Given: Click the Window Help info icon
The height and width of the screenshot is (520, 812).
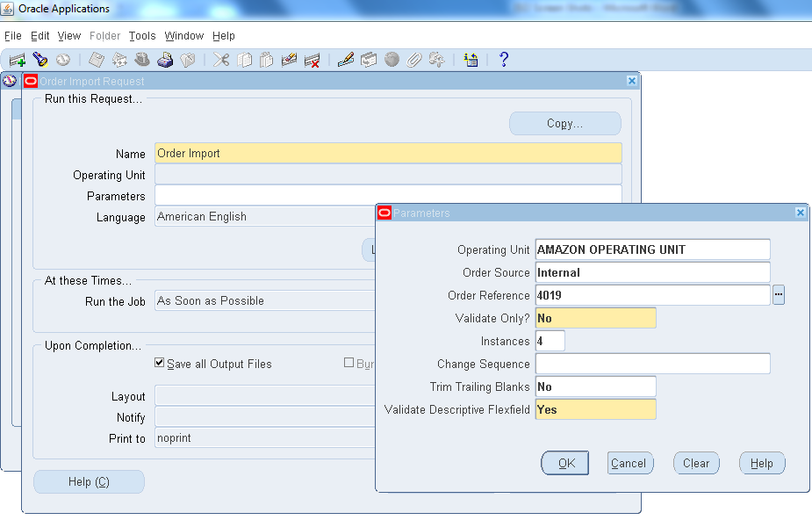Looking at the screenshot, I should 471,60.
